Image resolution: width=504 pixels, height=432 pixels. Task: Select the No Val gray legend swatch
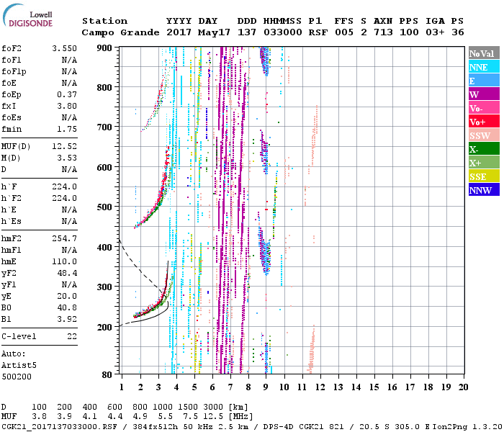pyautogui.click(x=484, y=53)
